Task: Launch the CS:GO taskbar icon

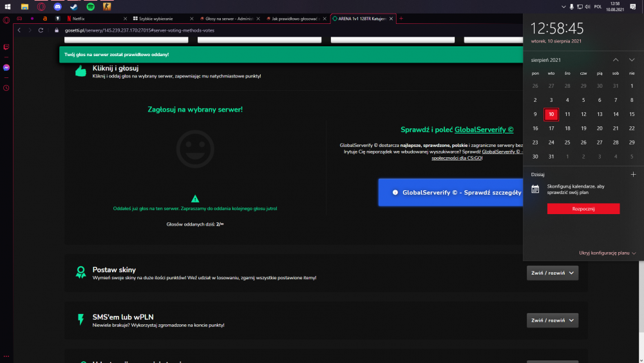Action: (x=107, y=6)
